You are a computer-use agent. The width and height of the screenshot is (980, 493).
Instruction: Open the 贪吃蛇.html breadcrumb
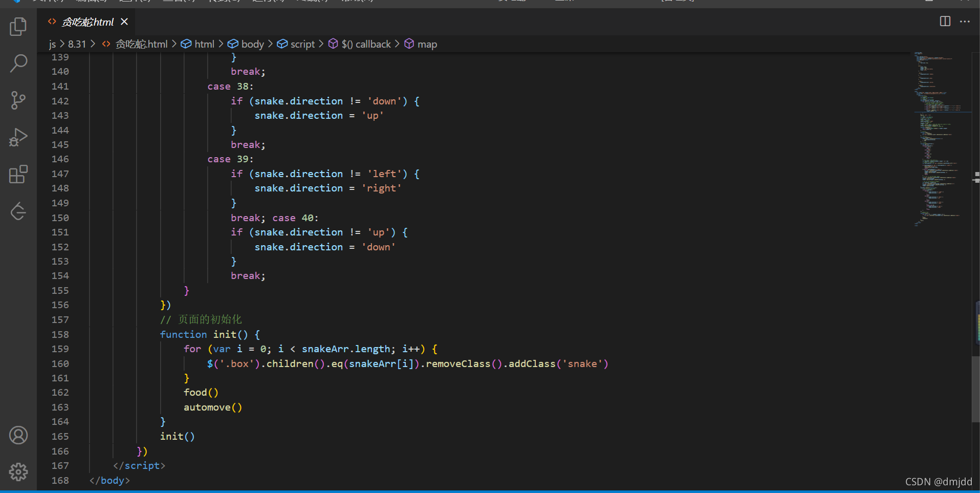(x=135, y=45)
